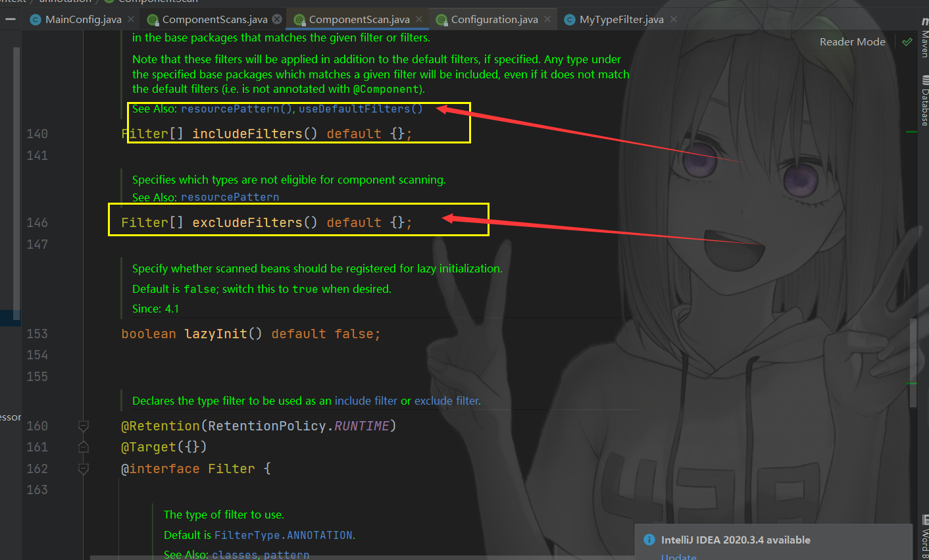The width and height of the screenshot is (929, 560).
Task: Open the 'classes' See Also link
Action: pos(234,555)
